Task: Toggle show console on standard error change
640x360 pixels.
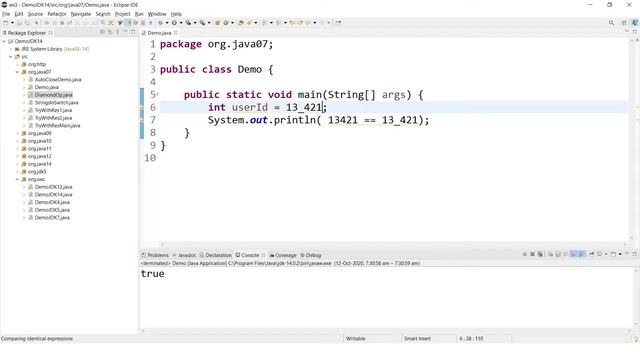Action: coord(581,254)
